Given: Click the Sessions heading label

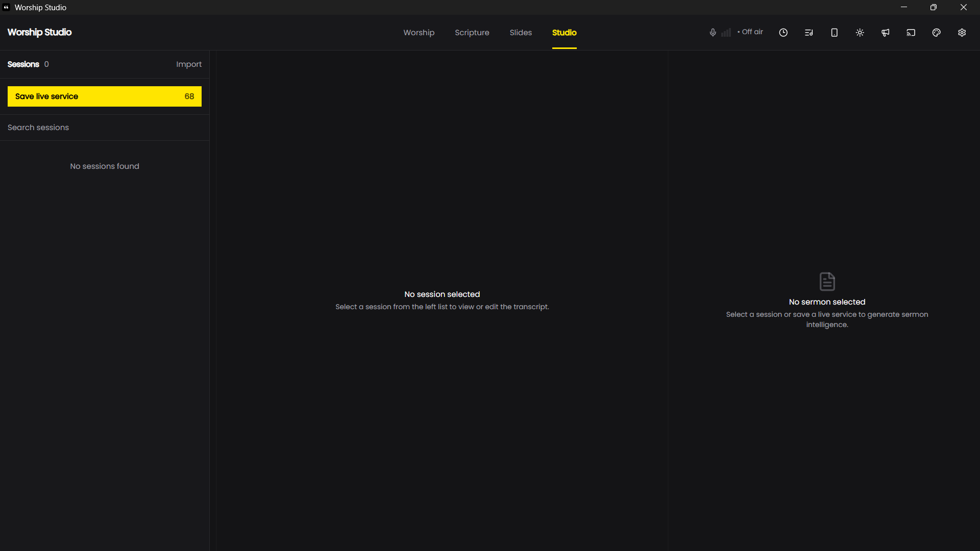Looking at the screenshot, I should (23, 64).
